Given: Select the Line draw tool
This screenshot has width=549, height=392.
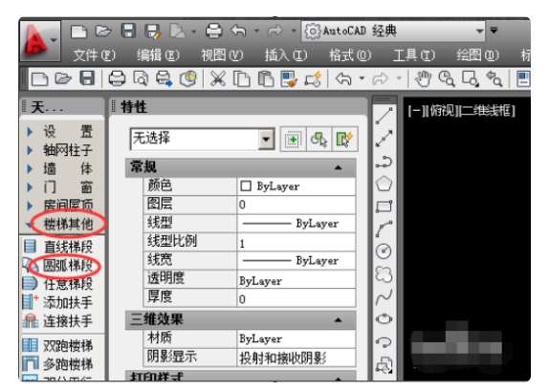Looking at the screenshot, I should pyautogui.click(x=384, y=116).
